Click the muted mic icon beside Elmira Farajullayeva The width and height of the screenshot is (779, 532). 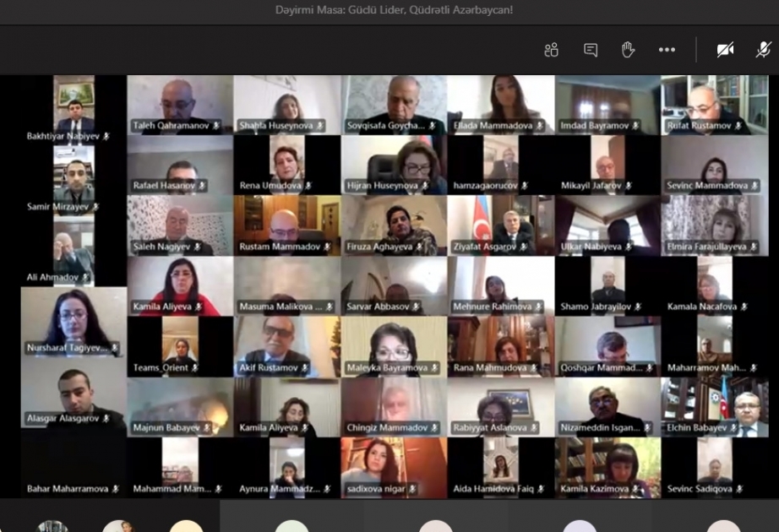753,247
